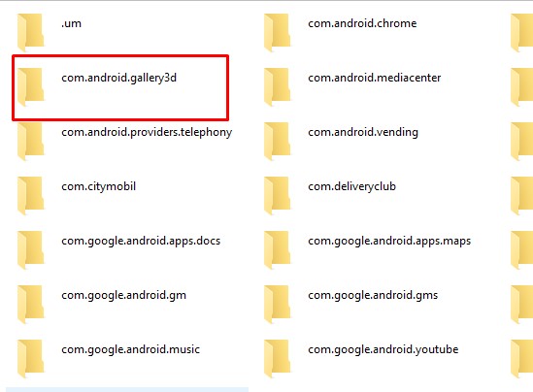Screen dimensions: 533x392
Task: Click the com.google.android.gms folder icon
Action: pyautogui.click(x=278, y=304)
